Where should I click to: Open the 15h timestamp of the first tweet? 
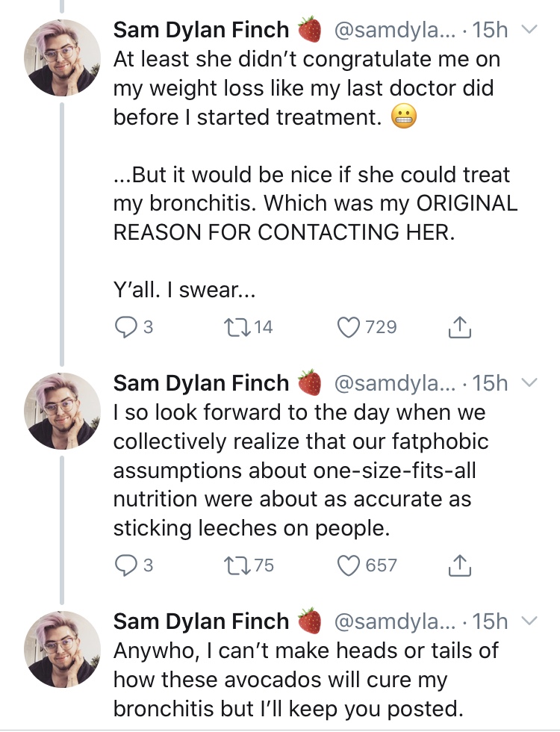pos(490,31)
